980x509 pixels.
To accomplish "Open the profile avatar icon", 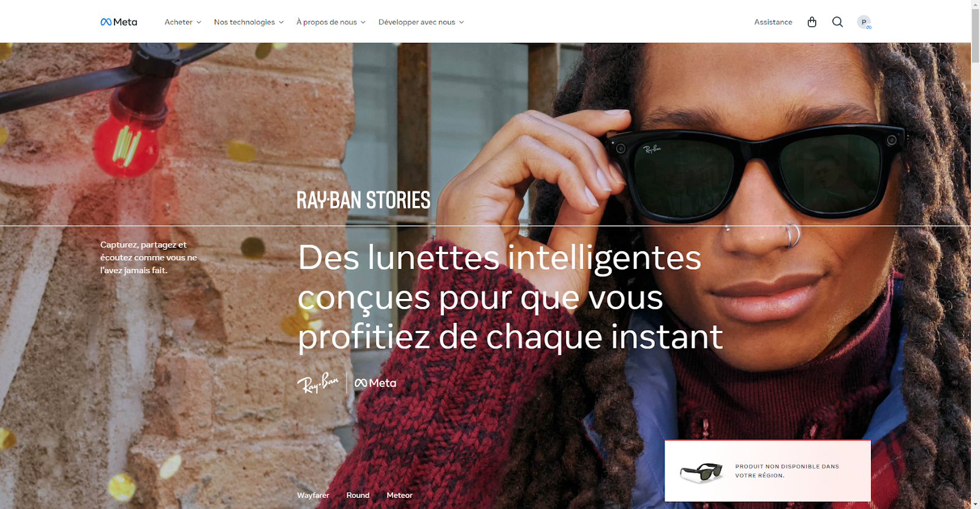I will [x=864, y=22].
